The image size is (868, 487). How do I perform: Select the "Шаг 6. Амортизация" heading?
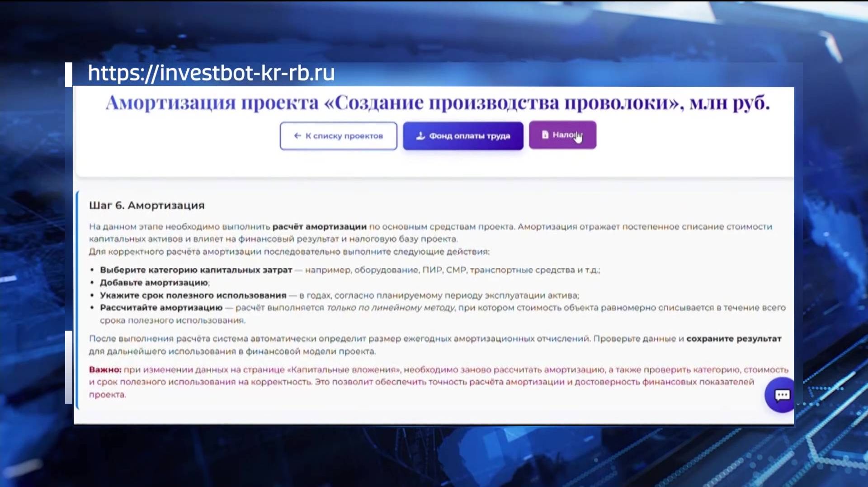147,206
